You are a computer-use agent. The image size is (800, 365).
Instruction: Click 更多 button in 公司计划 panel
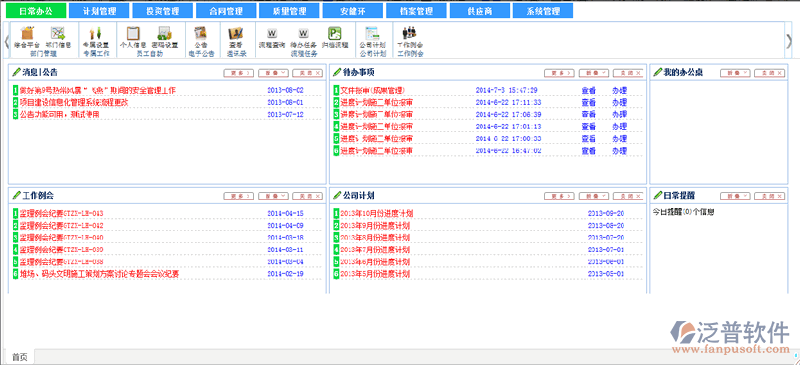coord(559,196)
